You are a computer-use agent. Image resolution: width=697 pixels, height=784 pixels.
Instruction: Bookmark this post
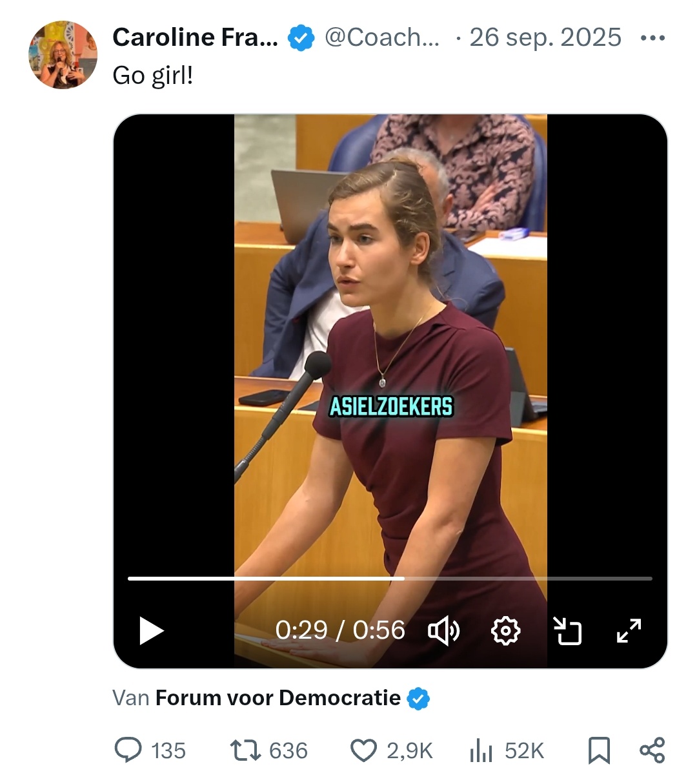599,750
